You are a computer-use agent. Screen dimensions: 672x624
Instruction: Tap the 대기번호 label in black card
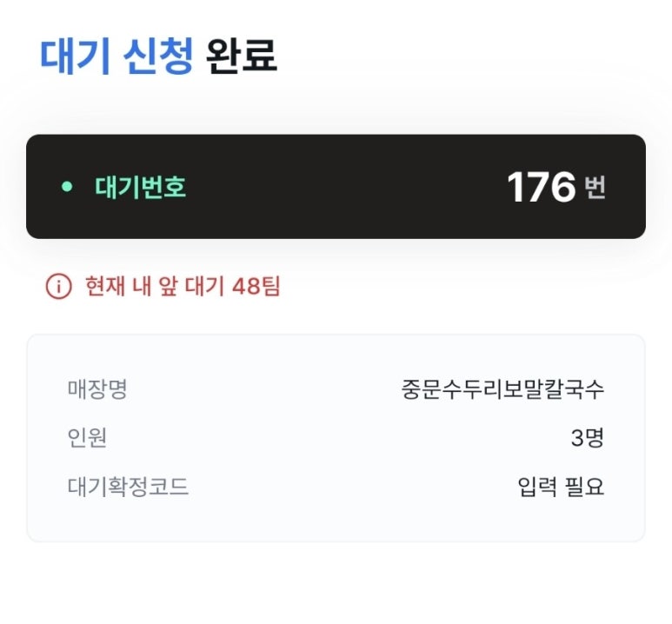[140, 187]
